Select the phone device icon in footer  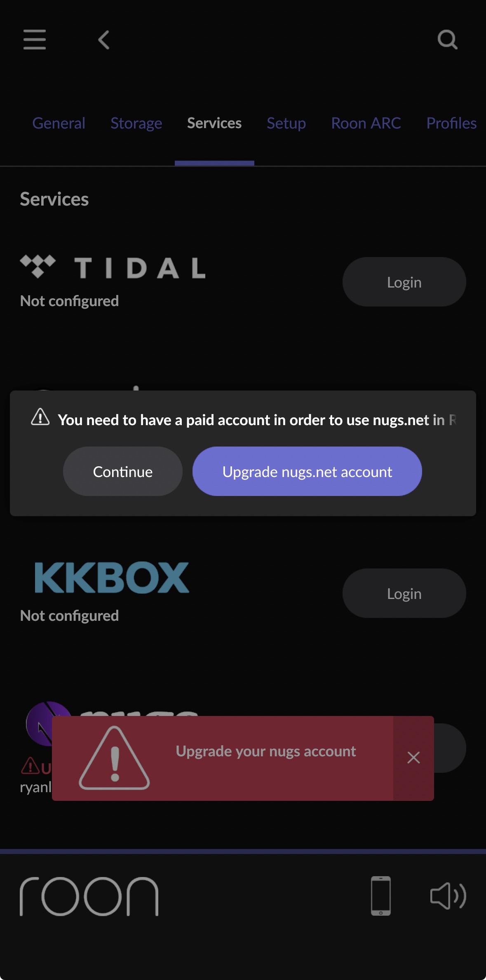381,896
